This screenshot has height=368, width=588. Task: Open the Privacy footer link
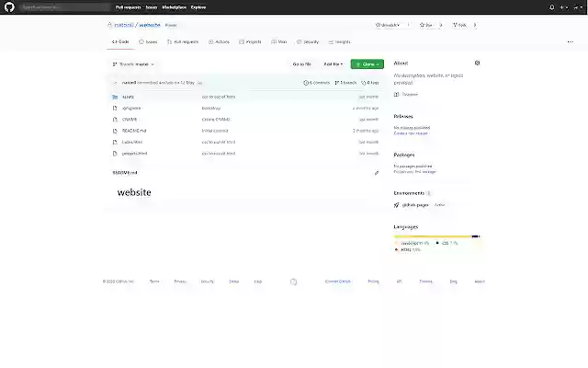180,282
